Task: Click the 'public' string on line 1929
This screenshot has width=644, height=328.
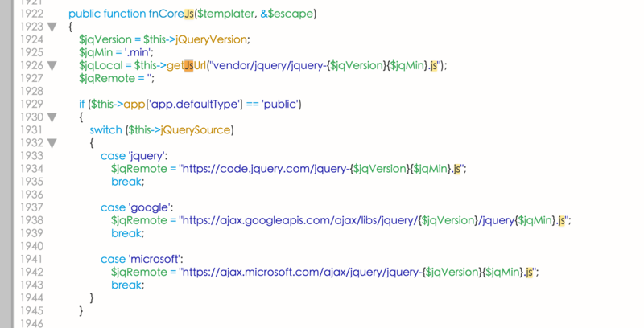Action: coord(279,105)
